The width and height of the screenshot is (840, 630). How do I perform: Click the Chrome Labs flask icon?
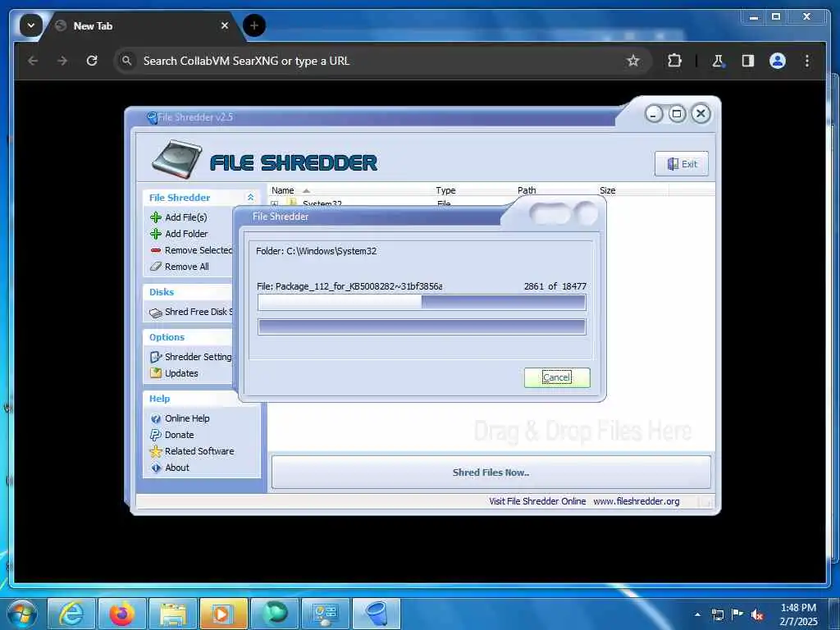[x=718, y=61]
